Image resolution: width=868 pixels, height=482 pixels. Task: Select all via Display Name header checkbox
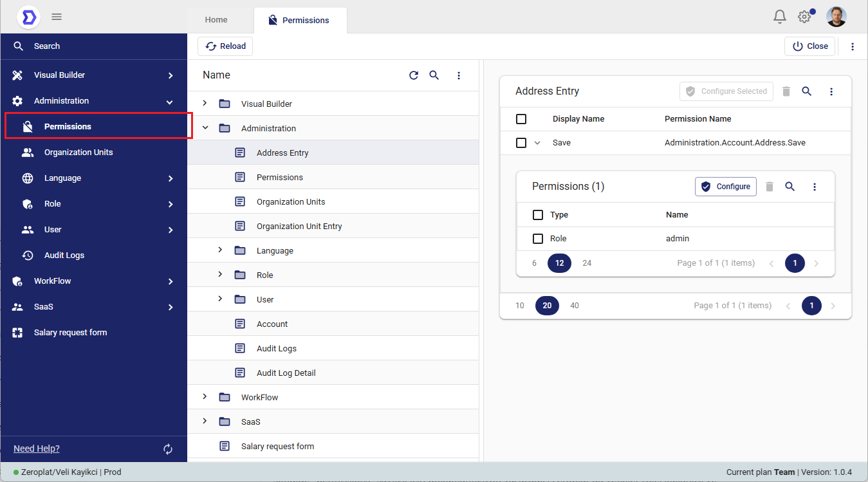(x=521, y=119)
